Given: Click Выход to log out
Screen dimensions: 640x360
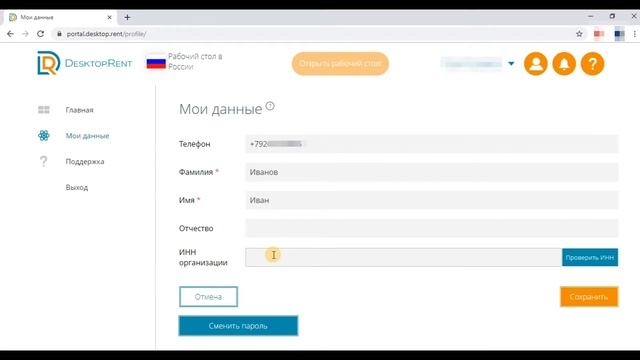Looking at the screenshot, I should (77, 187).
